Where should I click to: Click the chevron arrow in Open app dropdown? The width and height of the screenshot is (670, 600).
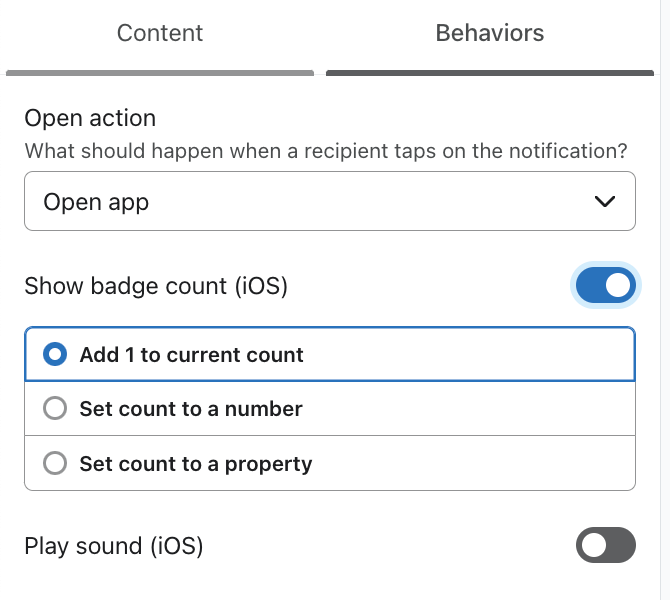(605, 202)
